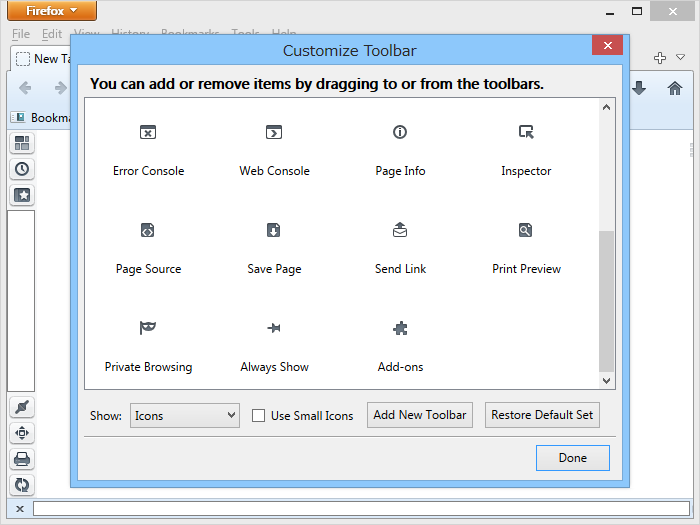Click the printer icon in left sidebar
This screenshot has height=525, width=700.
(x=21, y=459)
